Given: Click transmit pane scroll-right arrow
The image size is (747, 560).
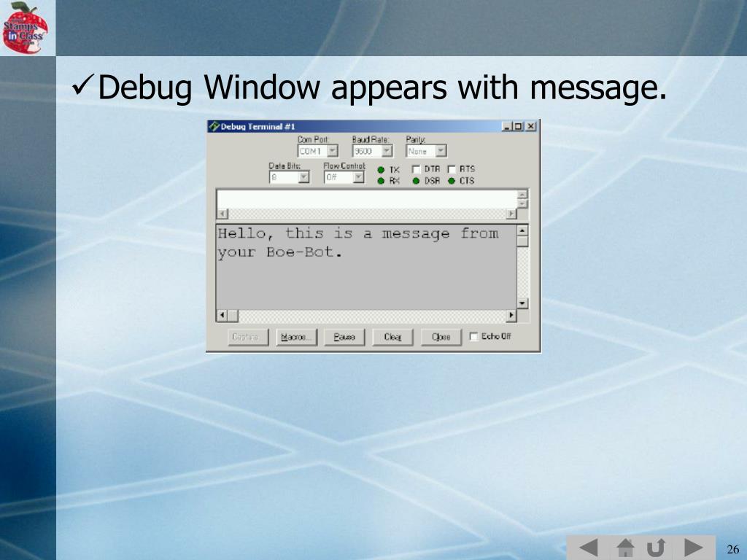Looking at the screenshot, I should point(511,214).
